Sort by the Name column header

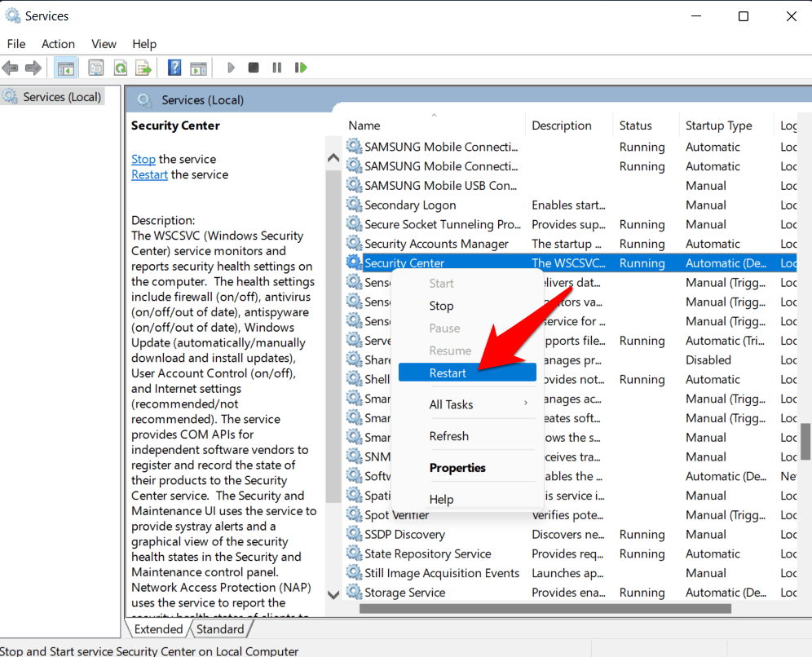pos(364,126)
